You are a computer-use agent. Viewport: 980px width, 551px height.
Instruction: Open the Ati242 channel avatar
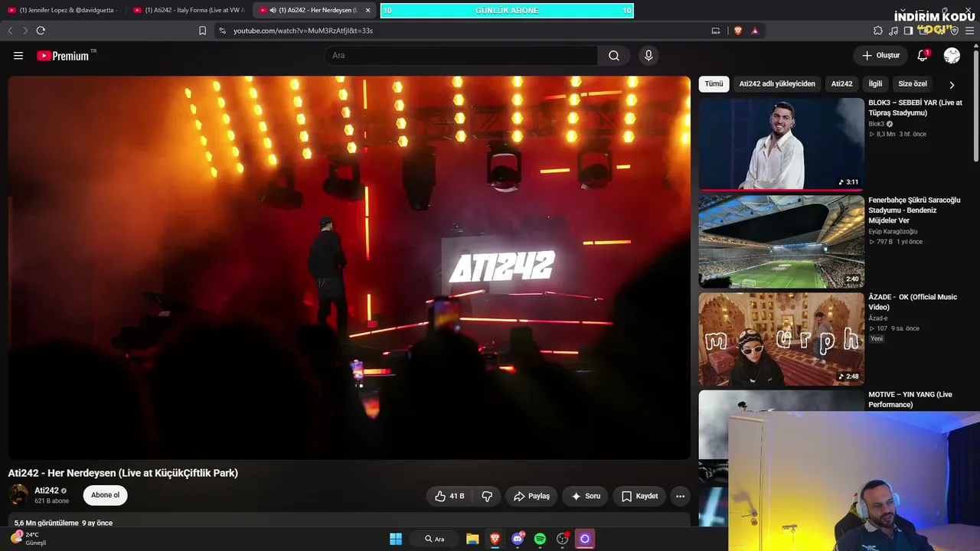[18, 495]
